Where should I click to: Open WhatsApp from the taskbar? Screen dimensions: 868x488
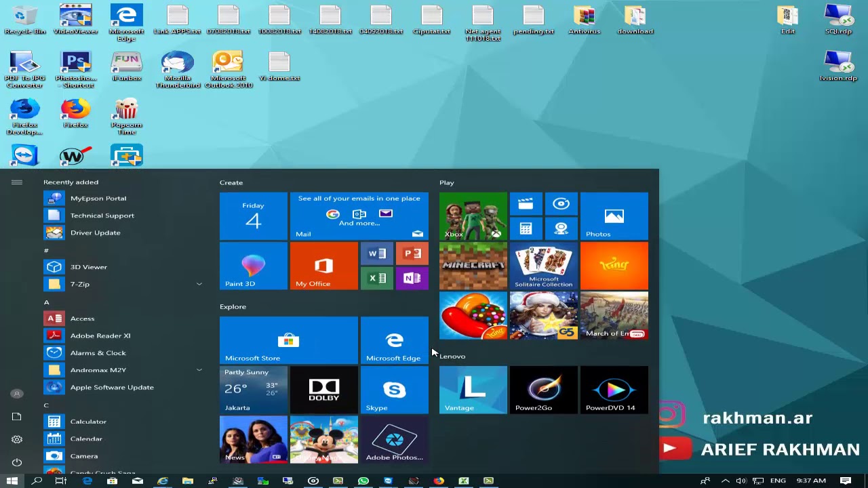click(363, 481)
